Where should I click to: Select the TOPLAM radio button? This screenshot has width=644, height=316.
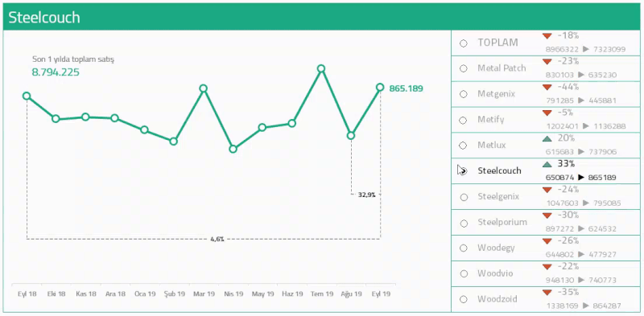pyautogui.click(x=464, y=43)
